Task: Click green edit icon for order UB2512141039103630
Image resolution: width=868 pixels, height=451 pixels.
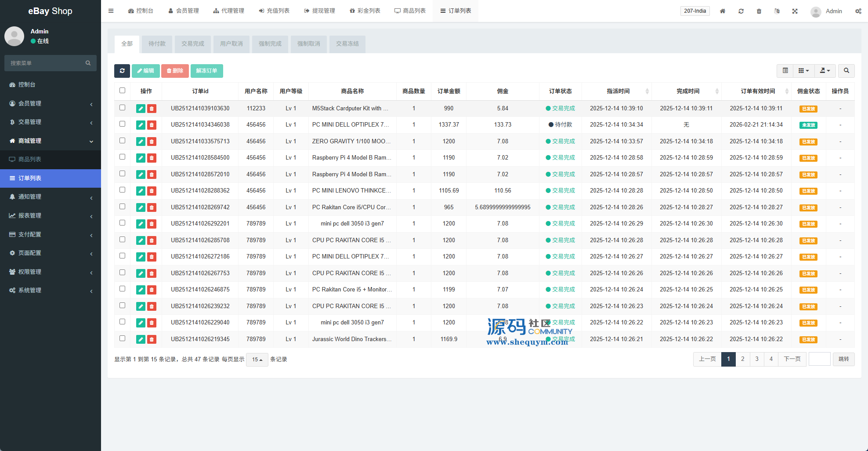Action: pyautogui.click(x=141, y=109)
